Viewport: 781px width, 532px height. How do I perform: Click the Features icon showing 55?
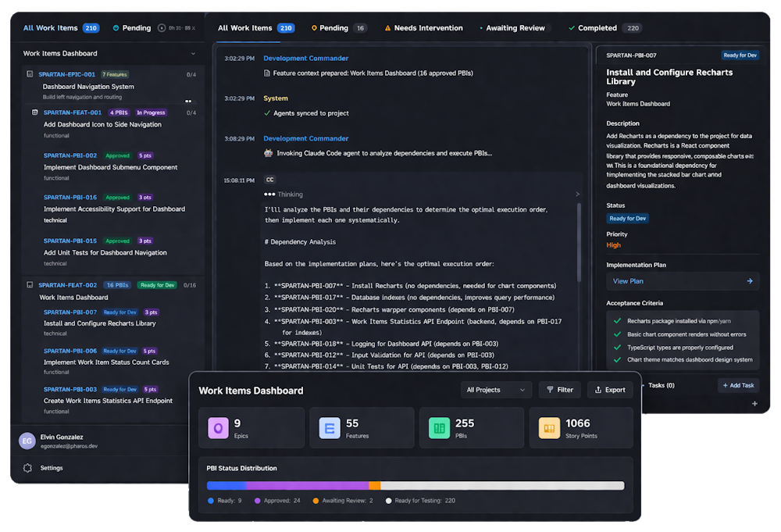click(329, 427)
